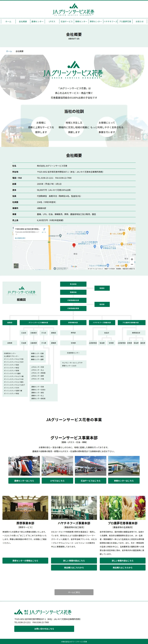
Task: Open お知らせ in the navigation bar
Action: 139,21
